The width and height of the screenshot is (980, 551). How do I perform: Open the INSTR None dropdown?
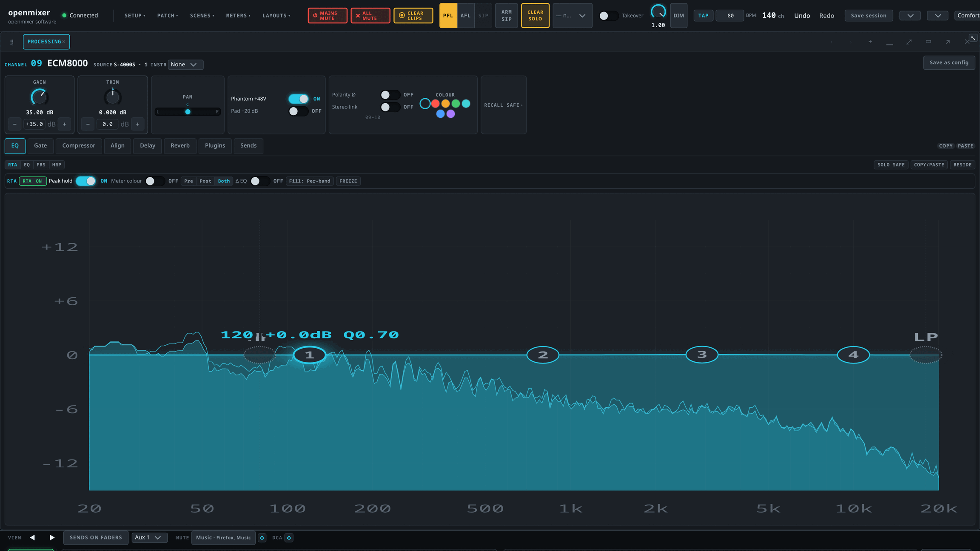[185, 65]
